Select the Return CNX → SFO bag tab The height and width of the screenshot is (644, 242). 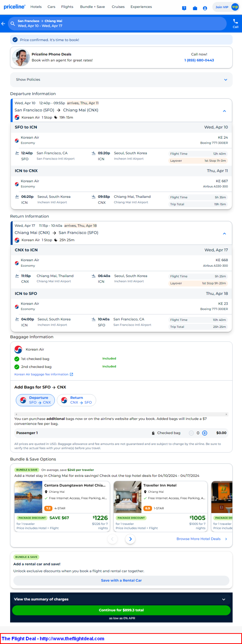pos(77,400)
